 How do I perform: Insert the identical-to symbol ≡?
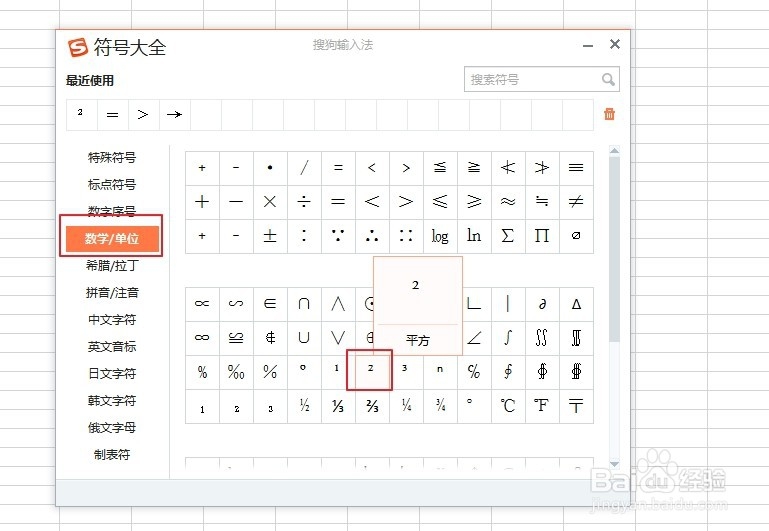[576, 168]
